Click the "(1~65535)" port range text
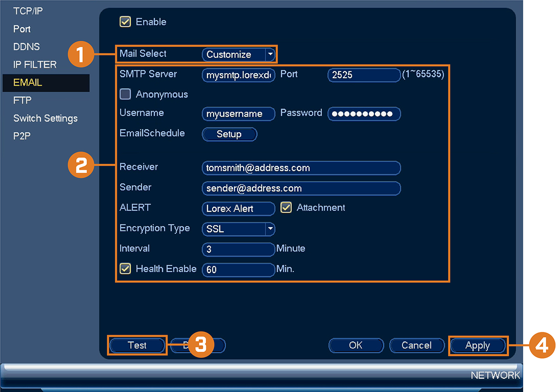This screenshot has width=556, height=392. pyautogui.click(x=423, y=74)
